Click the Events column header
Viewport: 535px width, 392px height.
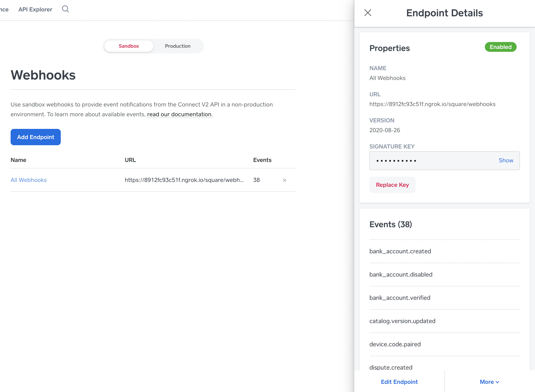(262, 160)
